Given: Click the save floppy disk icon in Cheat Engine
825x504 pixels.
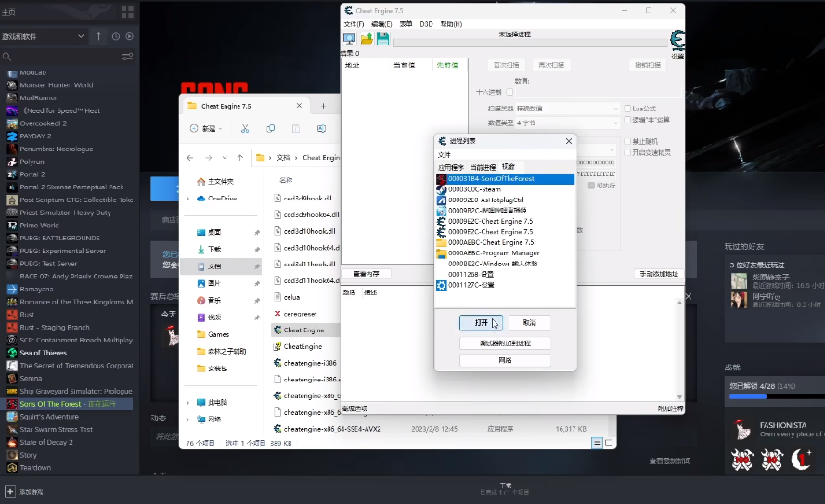Looking at the screenshot, I should (x=382, y=38).
